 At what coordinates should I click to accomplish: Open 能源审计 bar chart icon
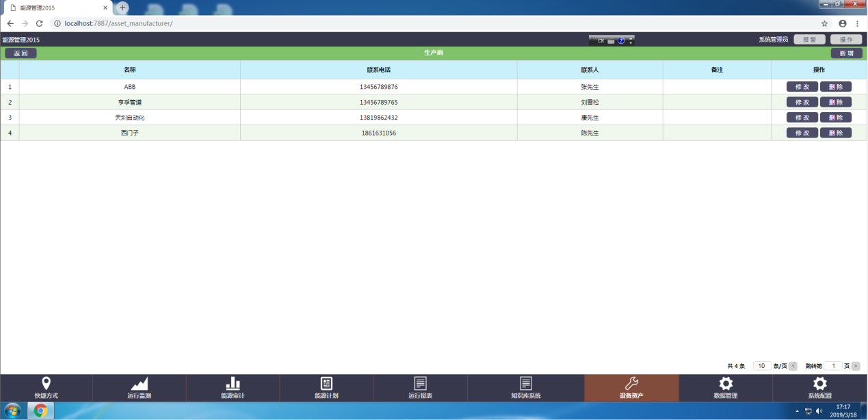[x=233, y=384]
